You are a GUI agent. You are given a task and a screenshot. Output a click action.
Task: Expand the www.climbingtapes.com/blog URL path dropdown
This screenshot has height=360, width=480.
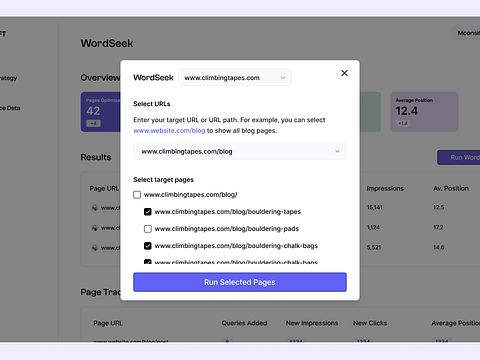[x=240, y=151]
